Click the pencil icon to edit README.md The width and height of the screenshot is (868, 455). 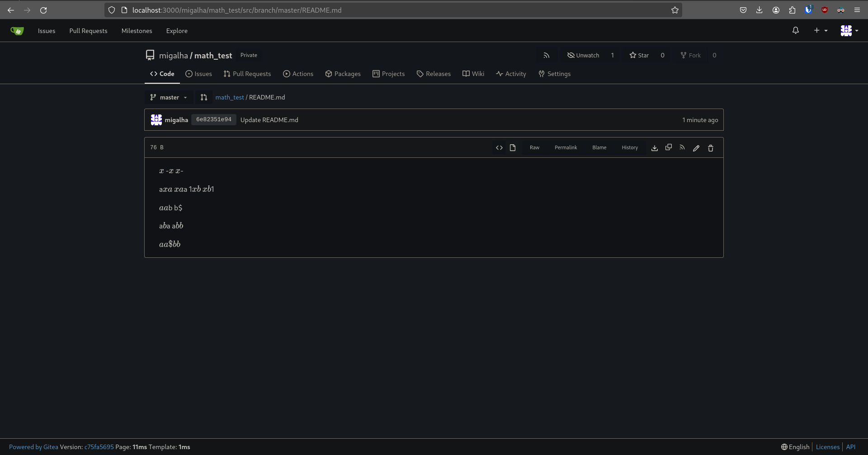pos(696,148)
